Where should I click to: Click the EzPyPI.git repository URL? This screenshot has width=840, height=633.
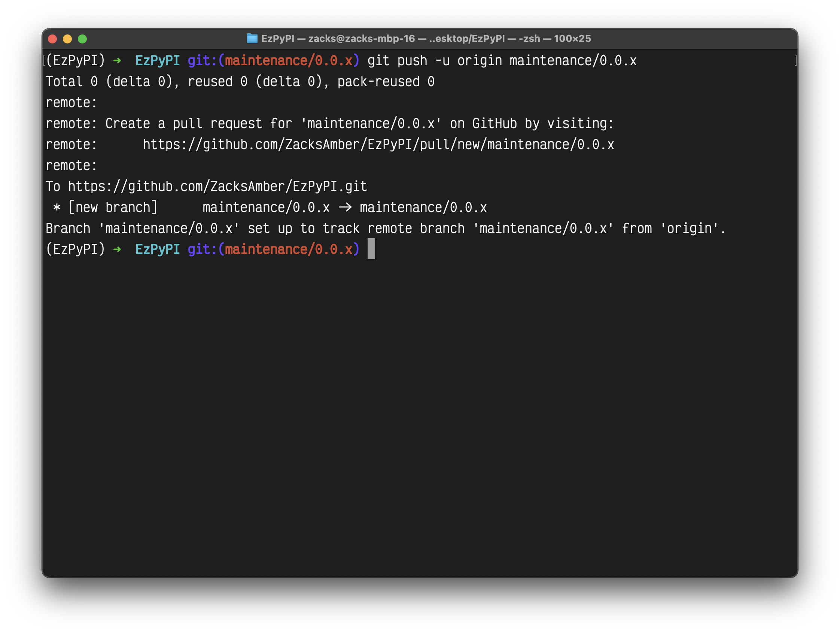pyautogui.click(x=217, y=187)
